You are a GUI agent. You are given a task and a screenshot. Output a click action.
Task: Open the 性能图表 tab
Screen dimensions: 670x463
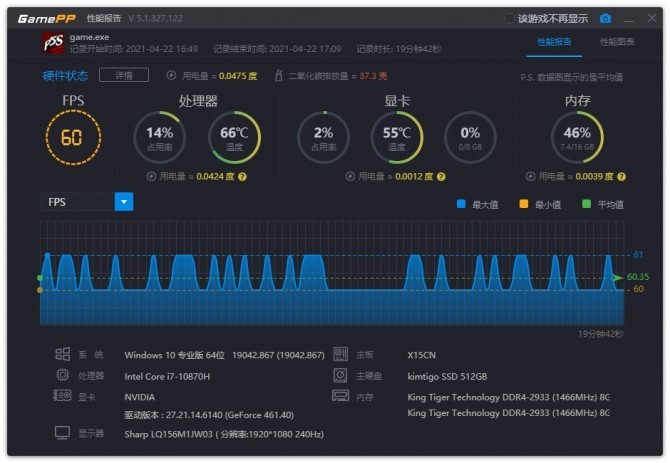(x=617, y=42)
